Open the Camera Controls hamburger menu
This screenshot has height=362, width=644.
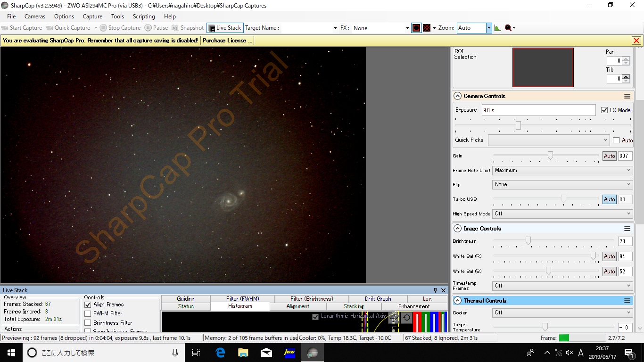tap(627, 96)
